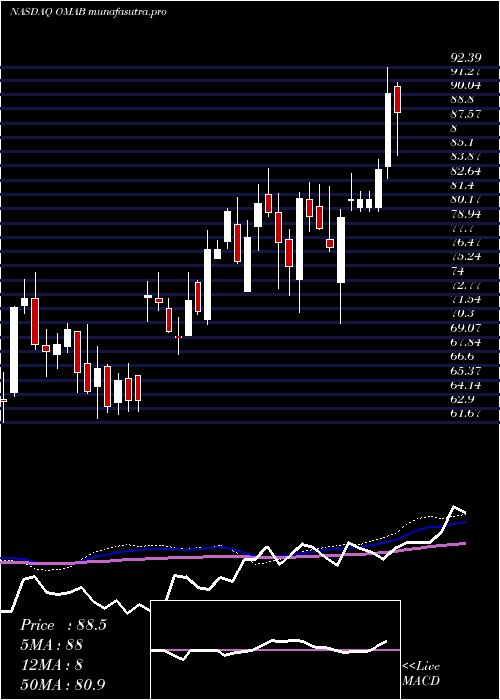Click the 75.24 price level label

pos(466,256)
